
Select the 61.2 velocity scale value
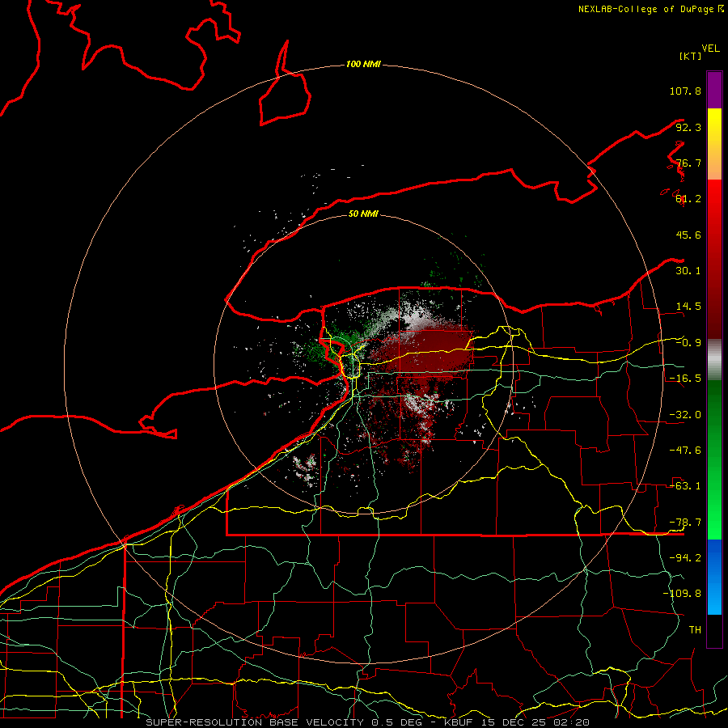[688, 199]
